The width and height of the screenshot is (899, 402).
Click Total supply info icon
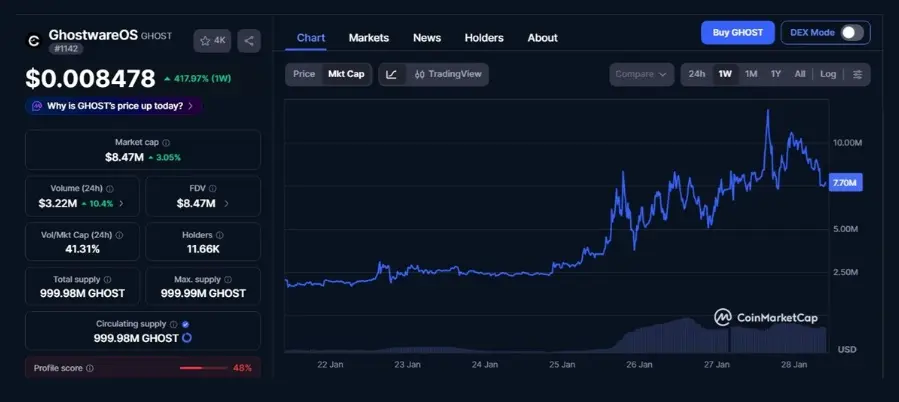pos(108,279)
